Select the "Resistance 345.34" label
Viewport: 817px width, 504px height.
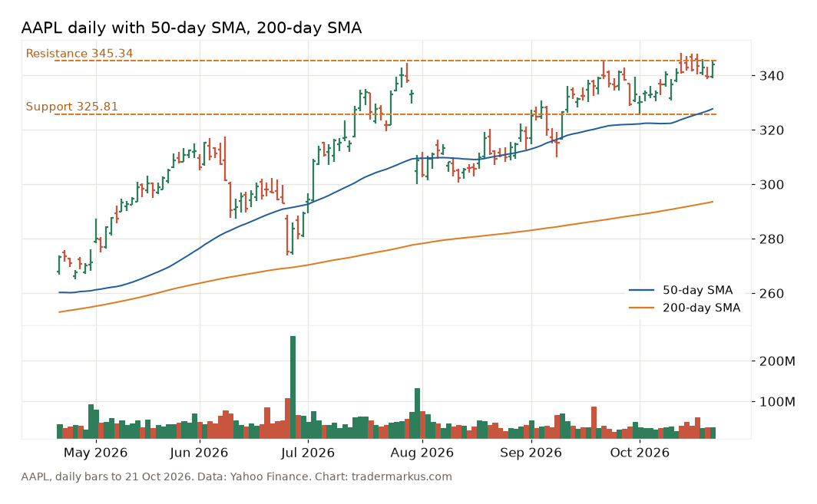click(79, 54)
